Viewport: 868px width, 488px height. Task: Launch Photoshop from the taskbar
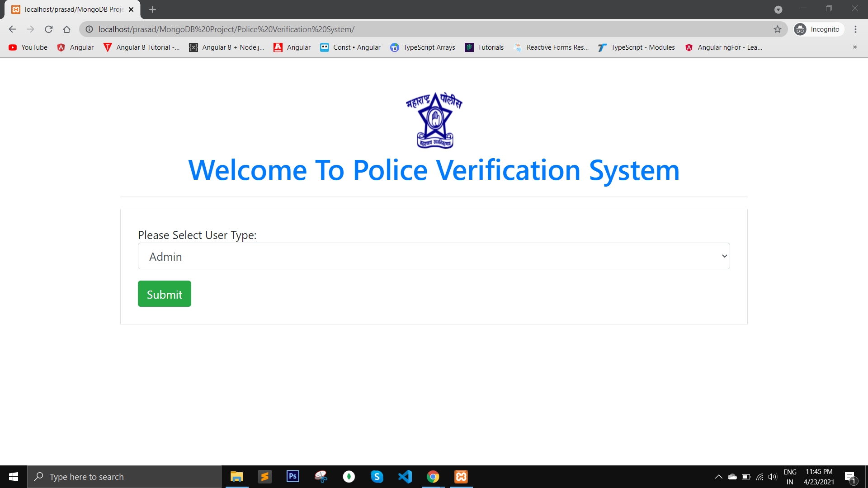click(292, 476)
